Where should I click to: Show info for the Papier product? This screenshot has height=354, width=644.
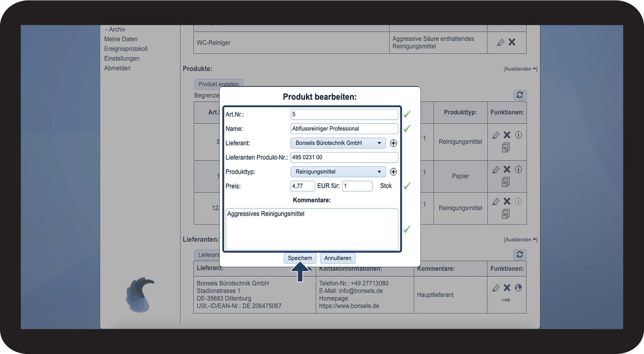click(x=518, y=169)
